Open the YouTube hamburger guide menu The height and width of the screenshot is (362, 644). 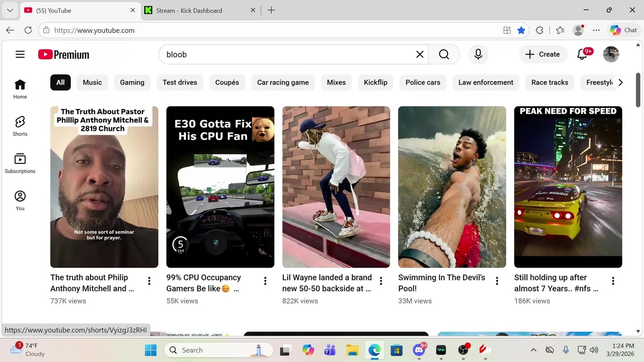[20, 54]
